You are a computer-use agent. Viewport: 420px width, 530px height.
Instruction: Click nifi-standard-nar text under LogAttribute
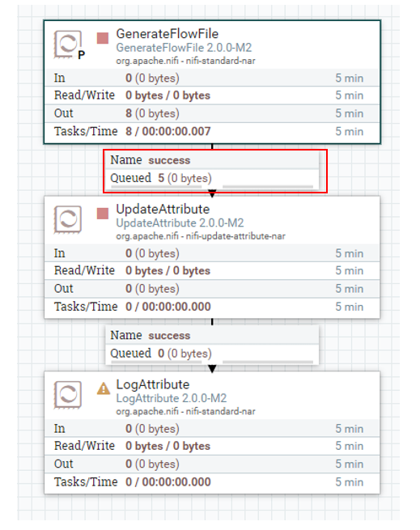(220, 411)
